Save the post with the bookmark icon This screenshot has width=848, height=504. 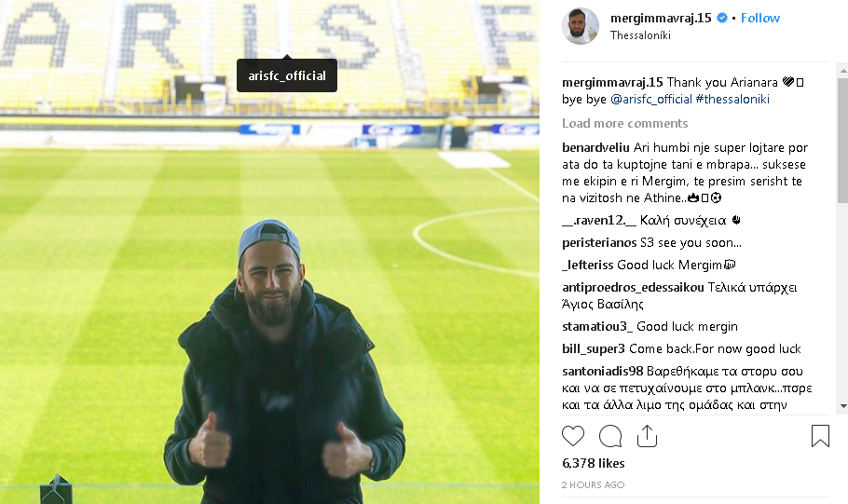820,436
